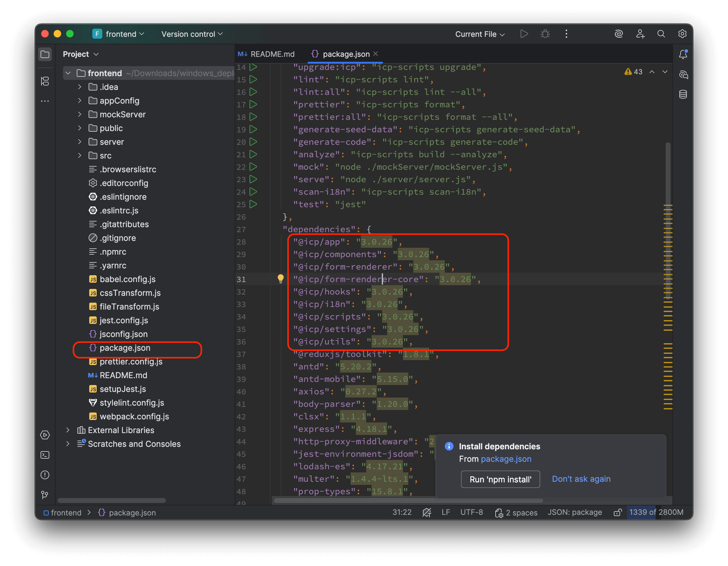The width and height of the screenshot is (728, 566).
Task: Change line separator LF in status bar
Action: click(446, 512)
